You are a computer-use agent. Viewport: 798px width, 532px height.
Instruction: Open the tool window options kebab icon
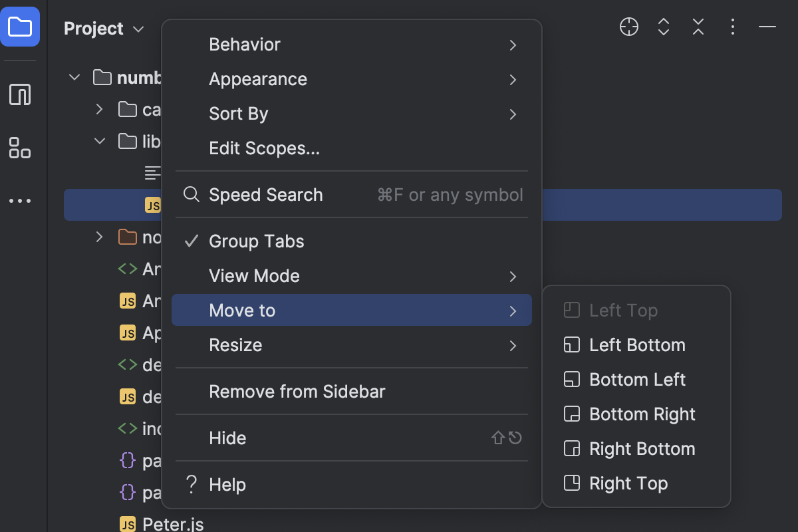tap(732, 27)
